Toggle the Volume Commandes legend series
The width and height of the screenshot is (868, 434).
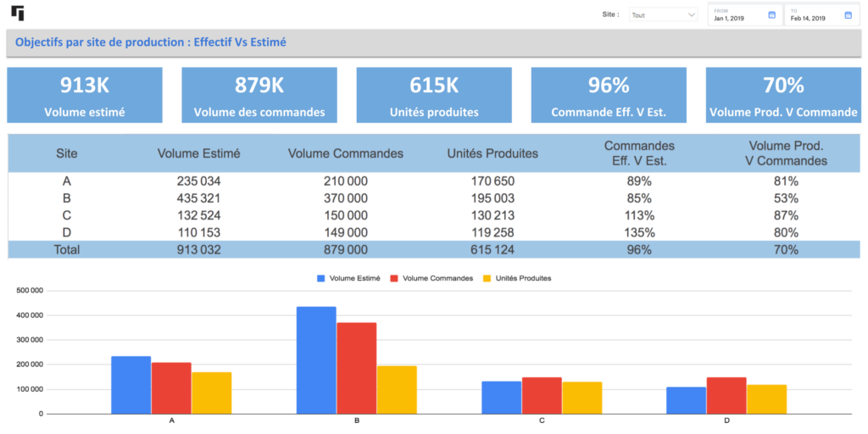431,278
